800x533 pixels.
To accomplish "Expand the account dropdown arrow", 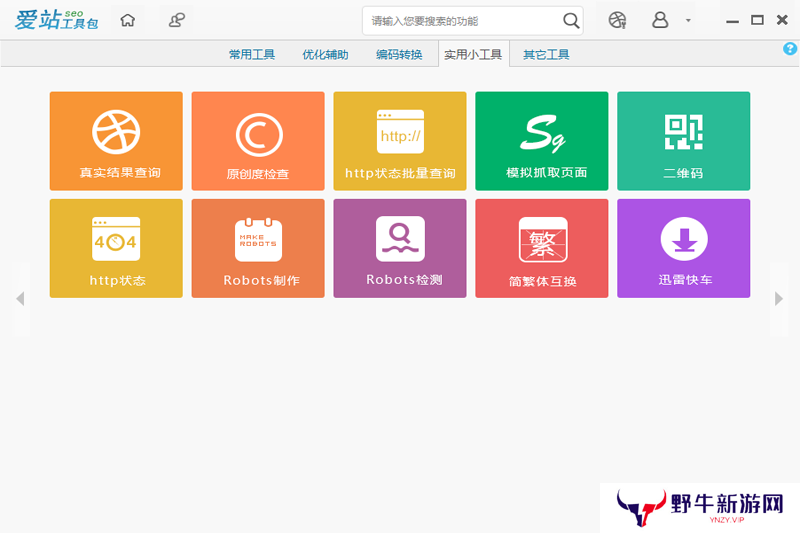I will (688, 20).
